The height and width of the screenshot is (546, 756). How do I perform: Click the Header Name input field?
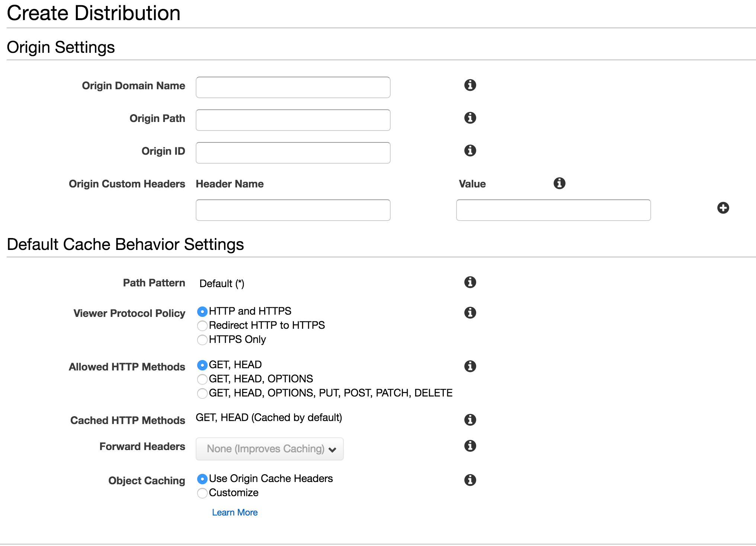point(293,210)
